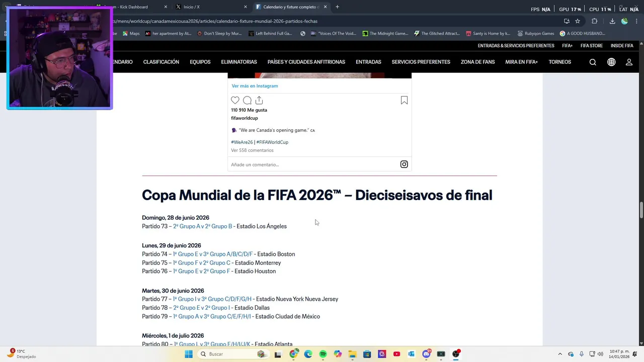Click the taskbar Buscar search box
The image size is (644, 362).
pyautogui.click(x=234, y=354)
